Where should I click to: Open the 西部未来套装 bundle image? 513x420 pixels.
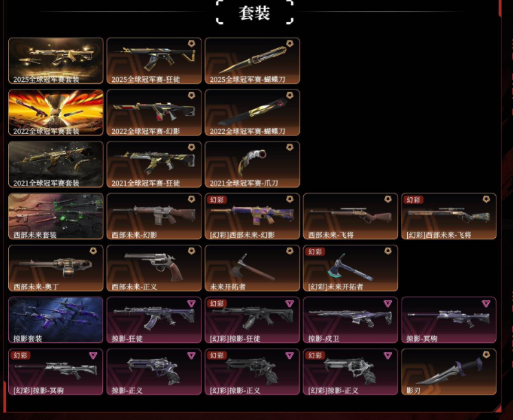pos(56,217)
